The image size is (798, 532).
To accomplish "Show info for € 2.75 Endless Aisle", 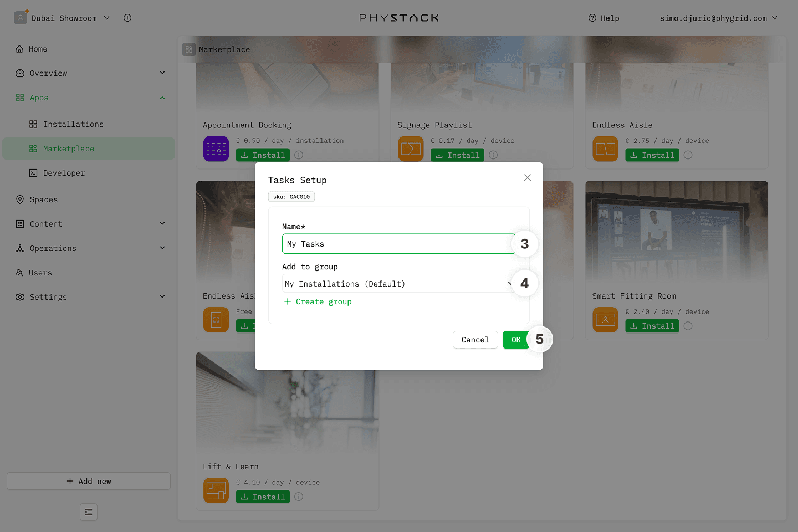I will coord(688,155).
